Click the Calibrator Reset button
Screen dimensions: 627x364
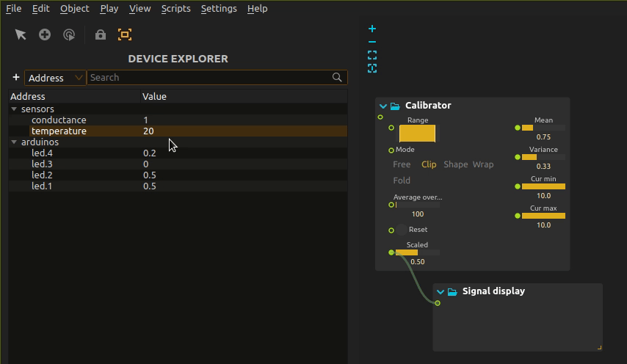click(x=402, y=230)
